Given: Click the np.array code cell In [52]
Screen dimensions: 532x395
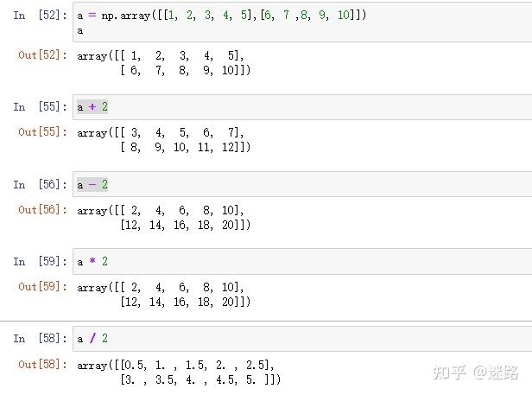Looking at the screenshot, I should 302,22.
